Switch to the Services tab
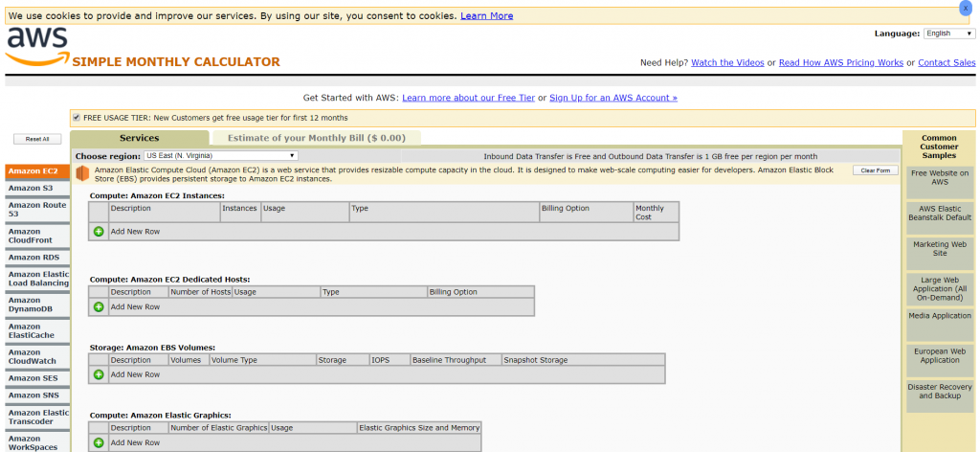The width and height of the screenshot is (980, 452). (140, 138)
